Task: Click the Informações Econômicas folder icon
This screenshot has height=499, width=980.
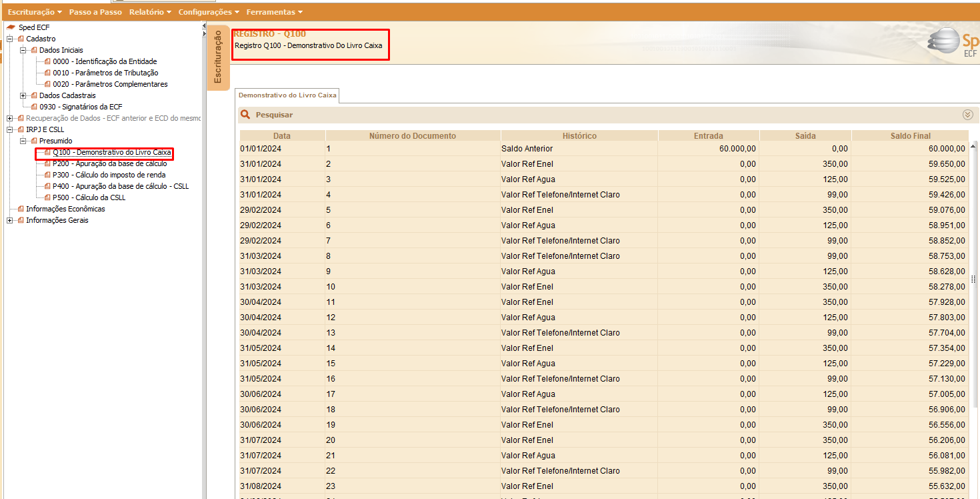Action: 21,209
